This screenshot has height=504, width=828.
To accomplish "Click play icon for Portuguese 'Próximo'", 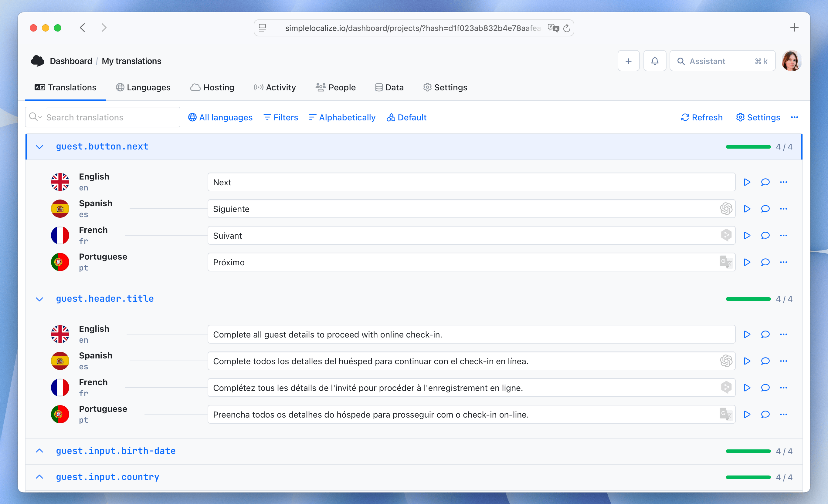I will (747, 262).
